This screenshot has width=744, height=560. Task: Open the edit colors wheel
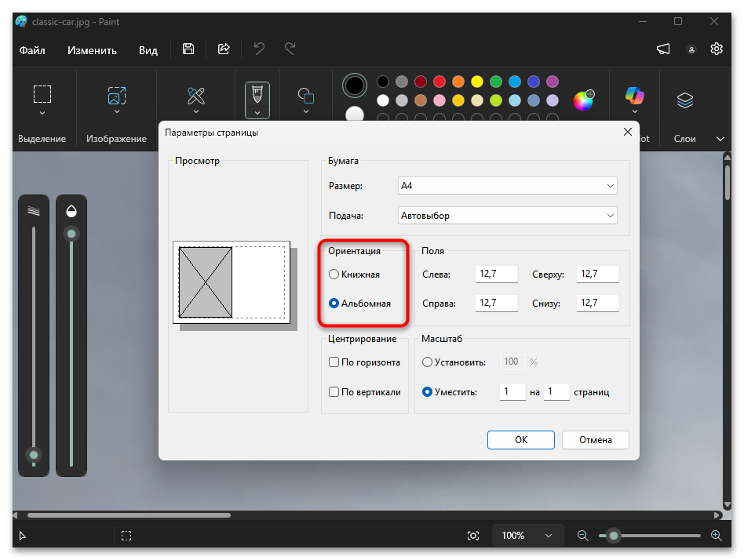pos(583,100)
